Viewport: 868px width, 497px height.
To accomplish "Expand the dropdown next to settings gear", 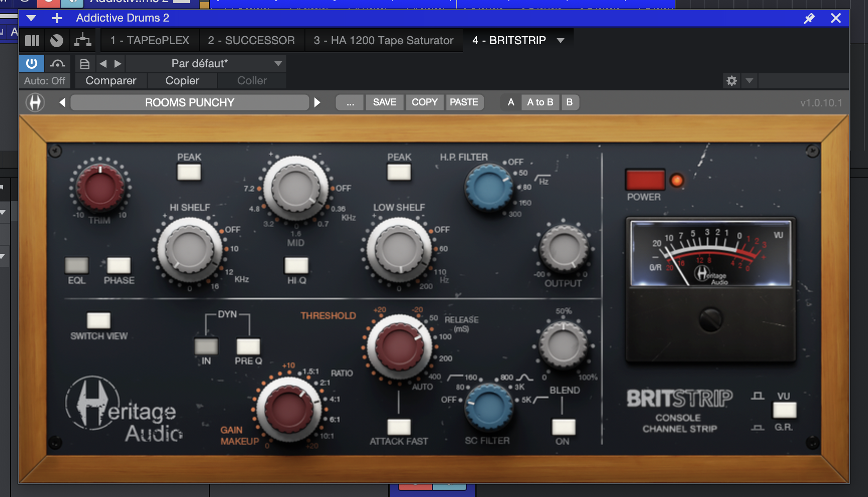I will (749, 81).
